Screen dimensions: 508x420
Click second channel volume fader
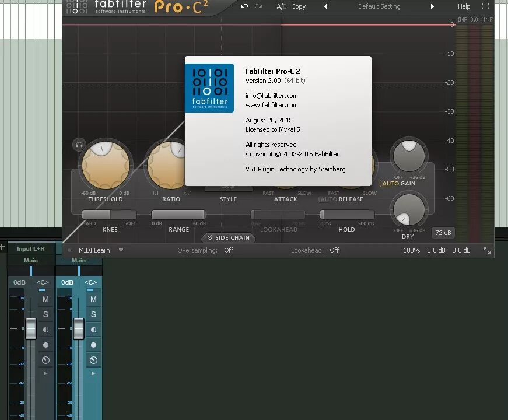(79, 328)
